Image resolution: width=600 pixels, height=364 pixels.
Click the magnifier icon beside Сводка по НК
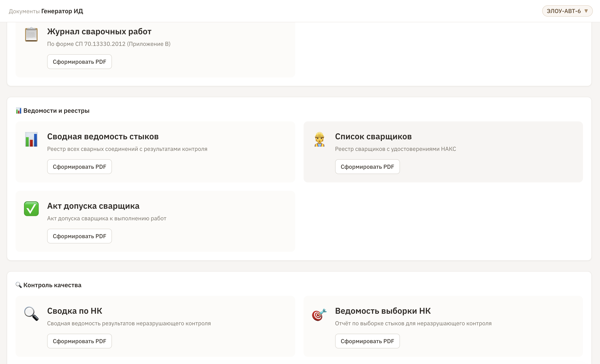pyautogui.click(x=31, y=314)
